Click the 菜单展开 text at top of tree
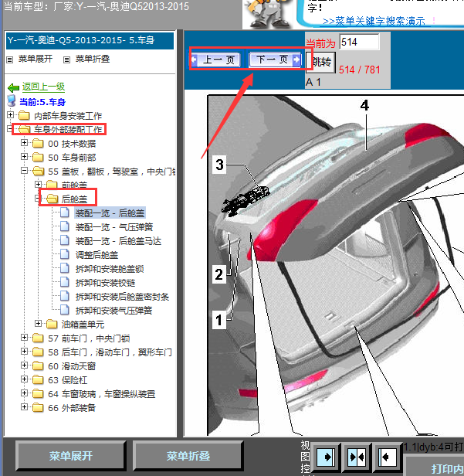The image size is (464, 476). click(x=36, y=59)
